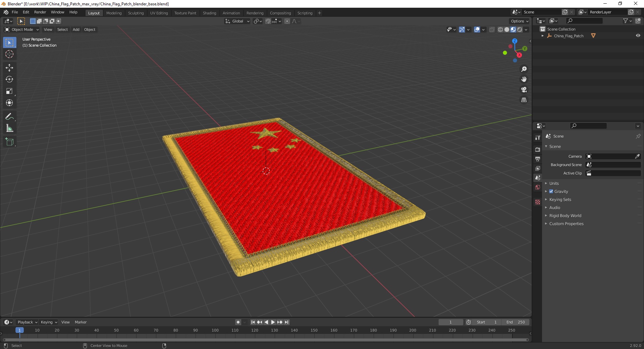644x349 pixels.
Task: Toggle auto keying record button
Action: [x=238, y=322]
